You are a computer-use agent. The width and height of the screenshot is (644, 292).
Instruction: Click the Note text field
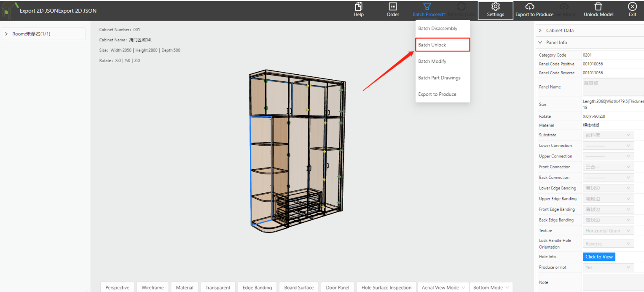pyautogui.click(x=612, y=282)
